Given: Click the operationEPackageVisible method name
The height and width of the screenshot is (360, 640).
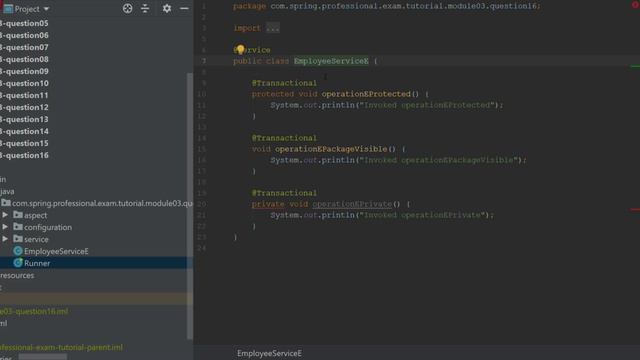Looking at the screenshot, I should [x=331, y=149].
